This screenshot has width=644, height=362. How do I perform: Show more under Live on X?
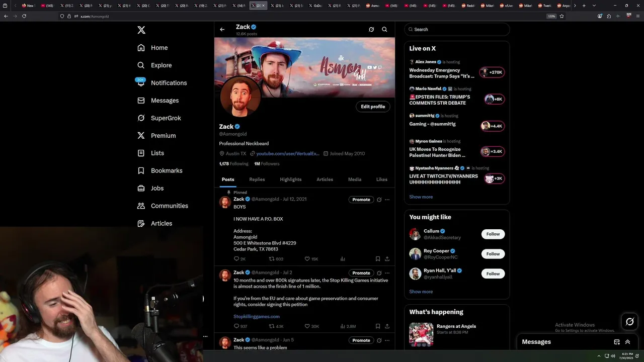(x=421, y=197)
